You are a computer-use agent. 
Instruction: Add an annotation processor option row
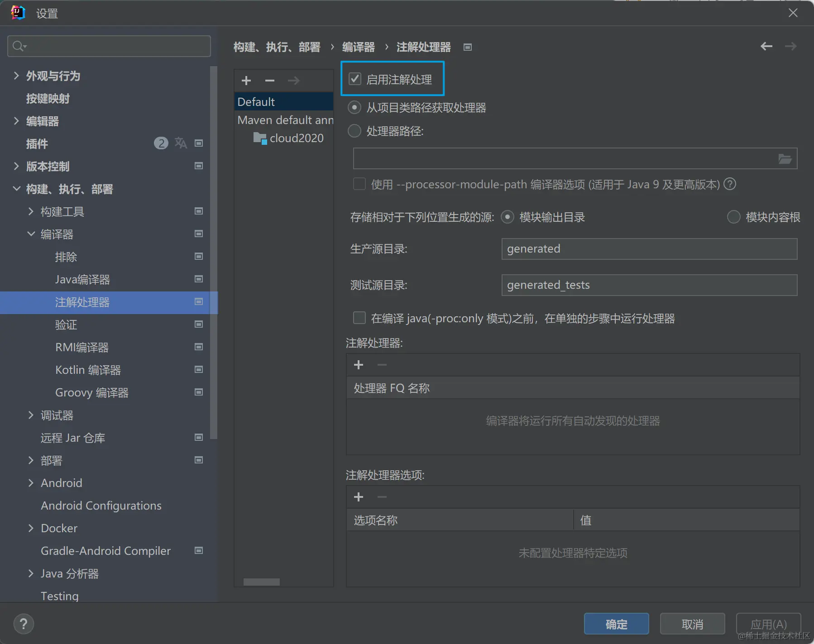coord(359,497)
